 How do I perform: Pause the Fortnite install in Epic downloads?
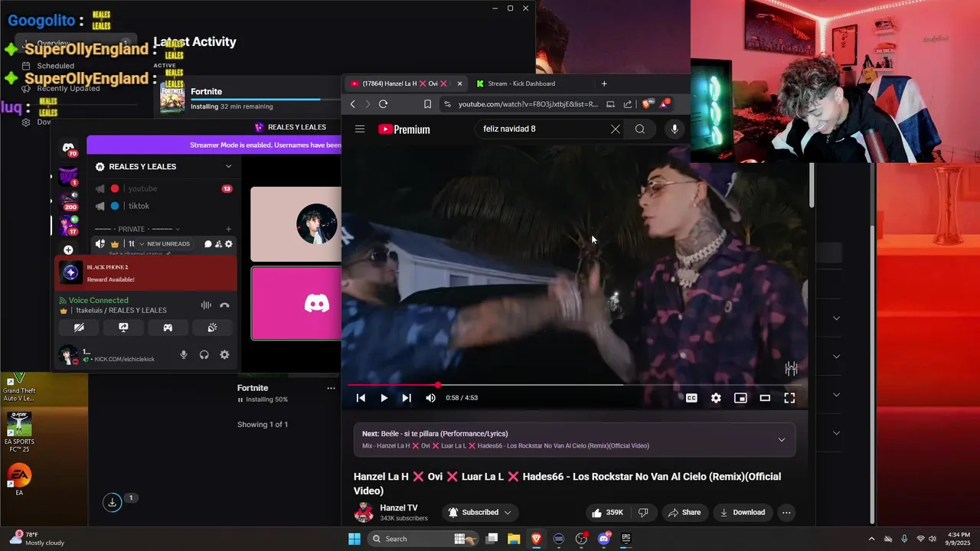[x=240, y=399]
